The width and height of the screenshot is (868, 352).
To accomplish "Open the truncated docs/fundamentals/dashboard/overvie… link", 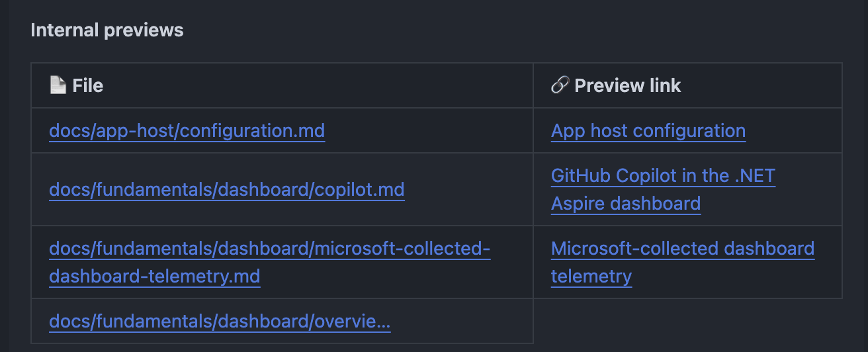I will (x=220, y=322).
